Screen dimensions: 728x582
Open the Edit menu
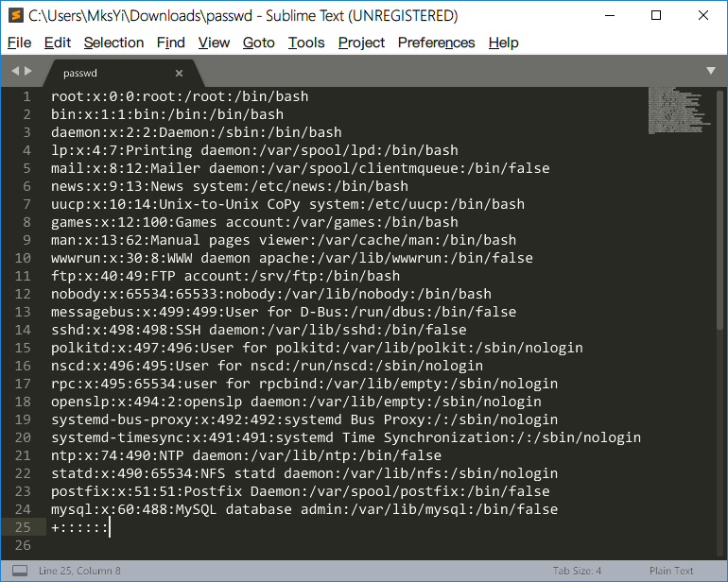click(x=57, y=43)
